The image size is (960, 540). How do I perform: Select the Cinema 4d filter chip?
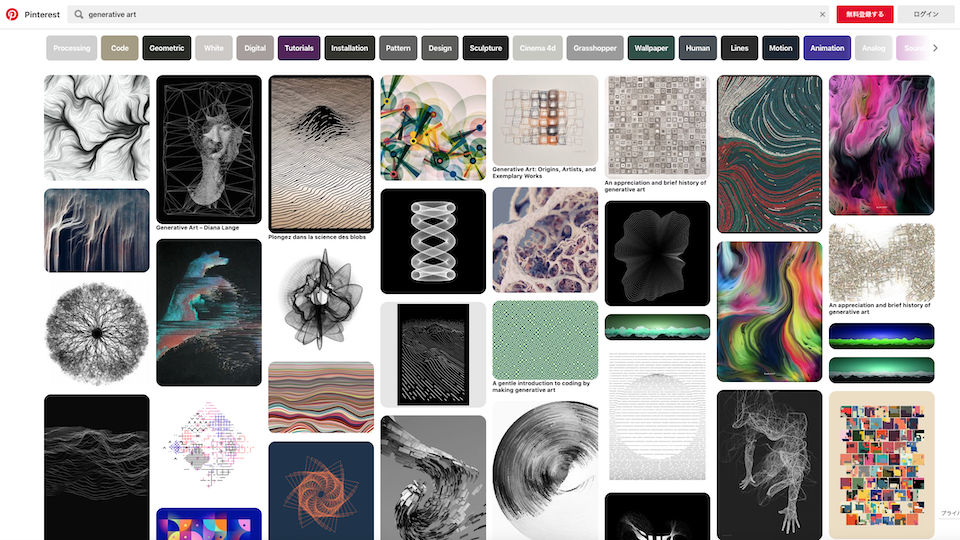click(x=538, y=48)
